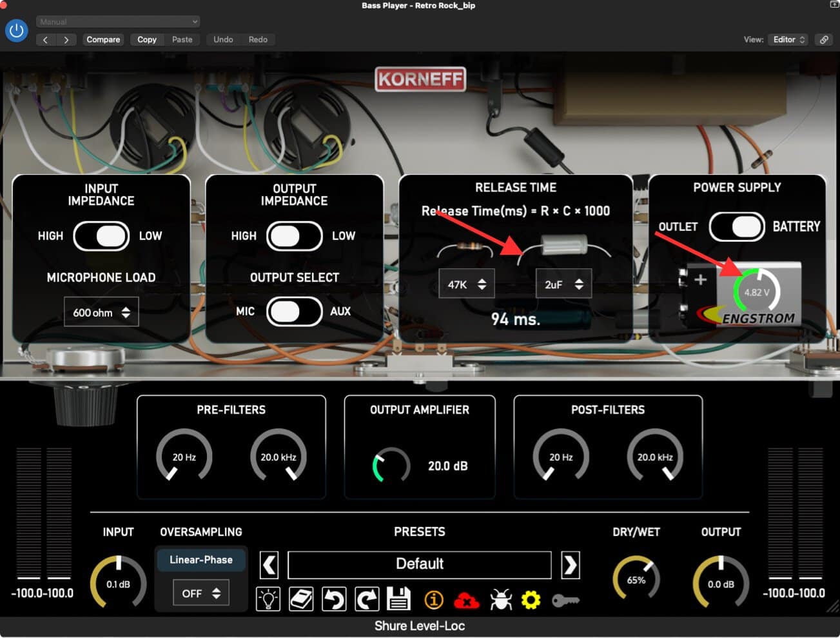Click the Paste button
The width and height of the screenshot is (840, 638).
(x=182, y=39)
